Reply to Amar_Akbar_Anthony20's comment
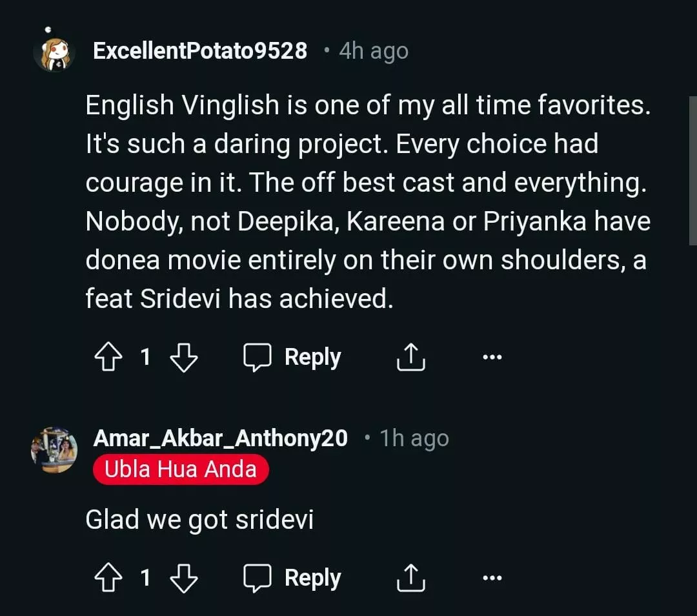697x616 pixels. [292, 577]
